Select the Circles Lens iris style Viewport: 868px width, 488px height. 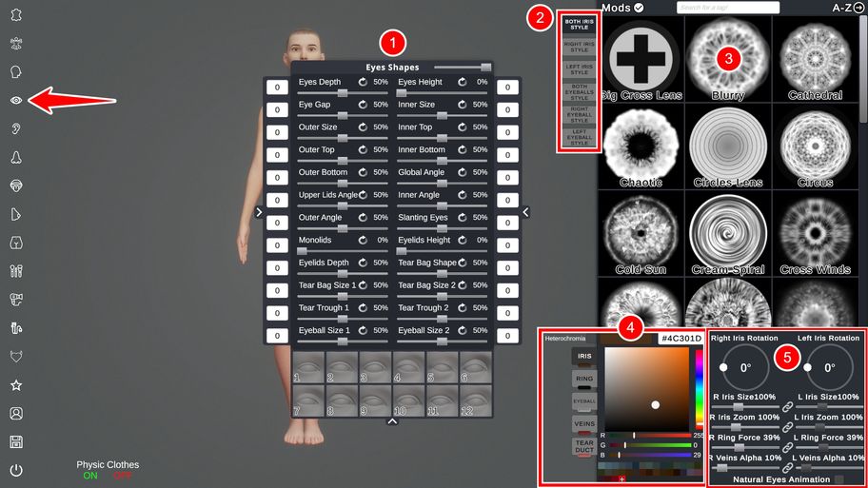(x=728, y=147)
